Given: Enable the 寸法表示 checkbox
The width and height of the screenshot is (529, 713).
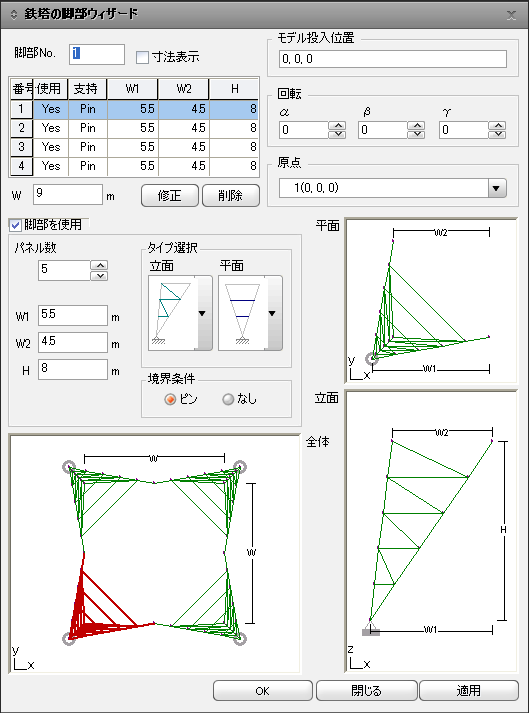Looking at the screenshot, I should pyautogui.click(x=142, y=58).
